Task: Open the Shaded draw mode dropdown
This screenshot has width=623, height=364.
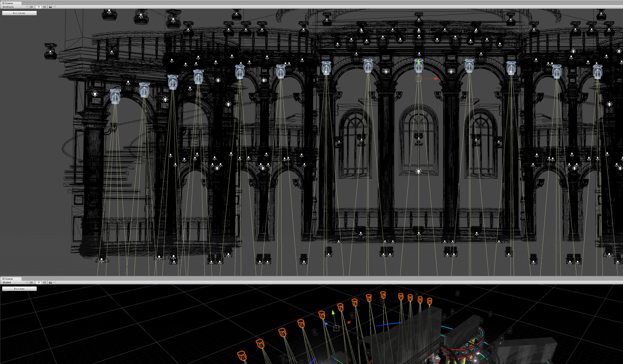Action: (x=14, y=282)
